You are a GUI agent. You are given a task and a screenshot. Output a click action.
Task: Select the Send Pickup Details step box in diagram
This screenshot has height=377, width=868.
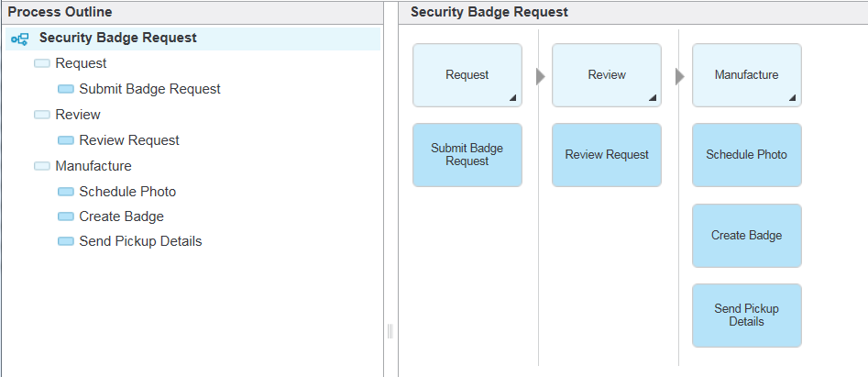(747, 316)
